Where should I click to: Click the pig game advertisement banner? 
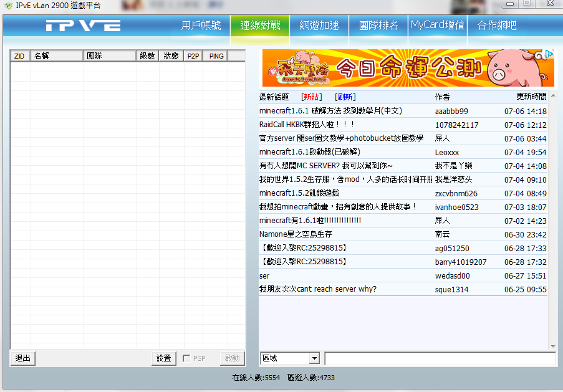[408, 68]
